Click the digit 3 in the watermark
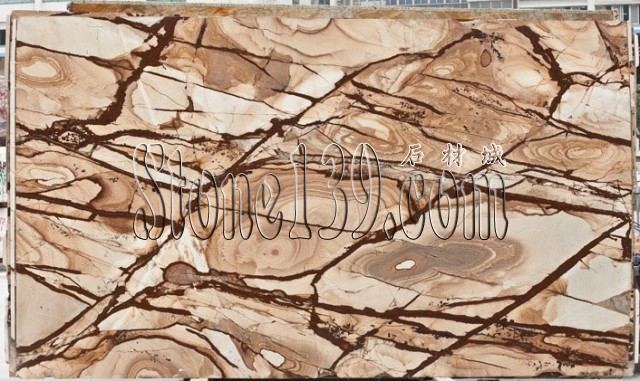Viewport: 640px width, 381px height. pos(332,191)
